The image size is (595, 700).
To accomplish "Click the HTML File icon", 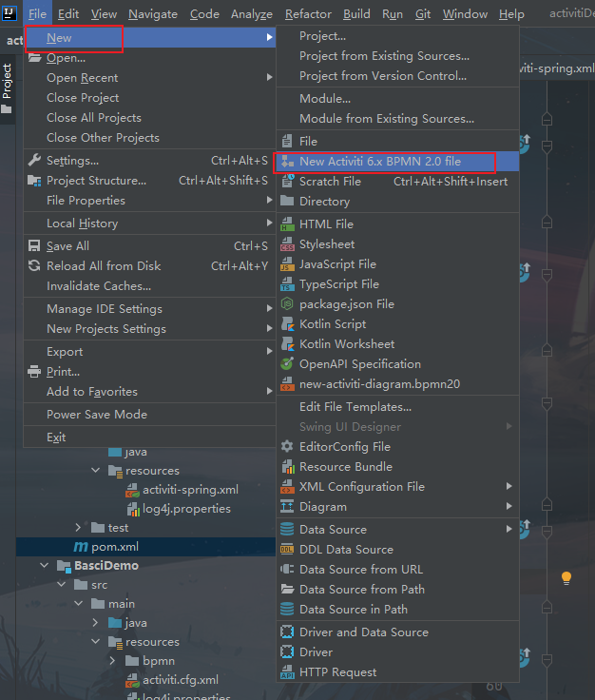I will pos(287,224).
